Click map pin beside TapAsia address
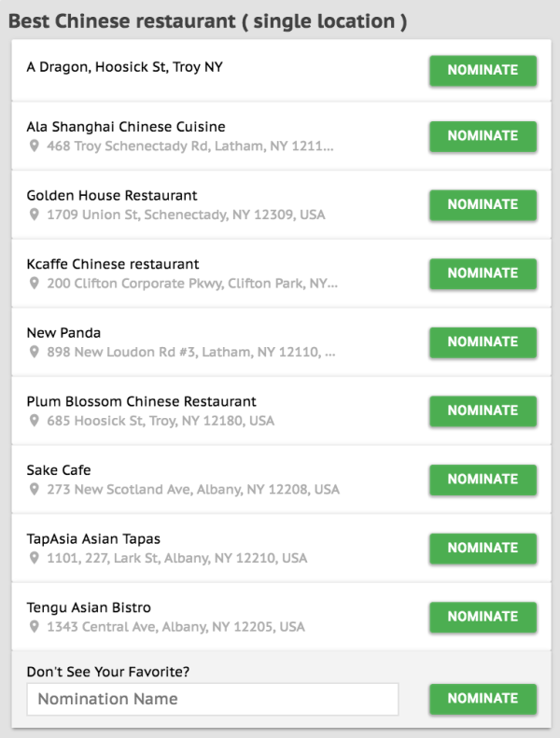Viewport: 560px width, 738px height. pos(35,559)
